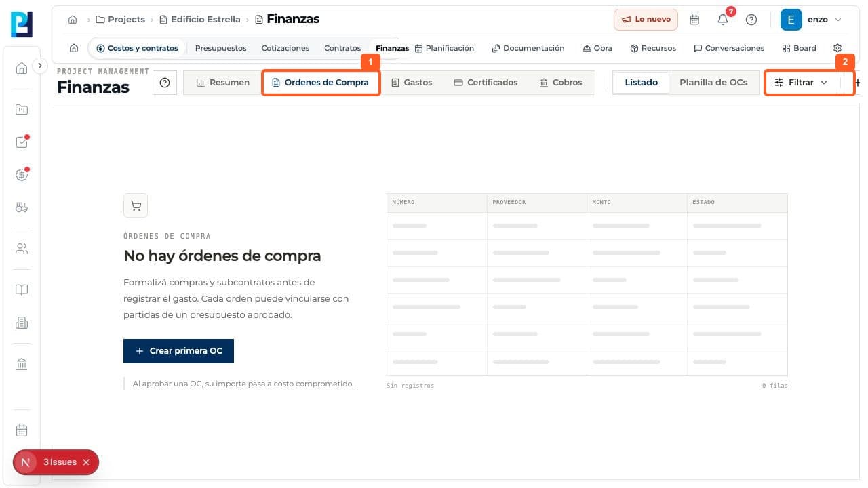Open Documentación in the navigation bar
Viewport: 868px width, 488px height.
coord(528,48)
